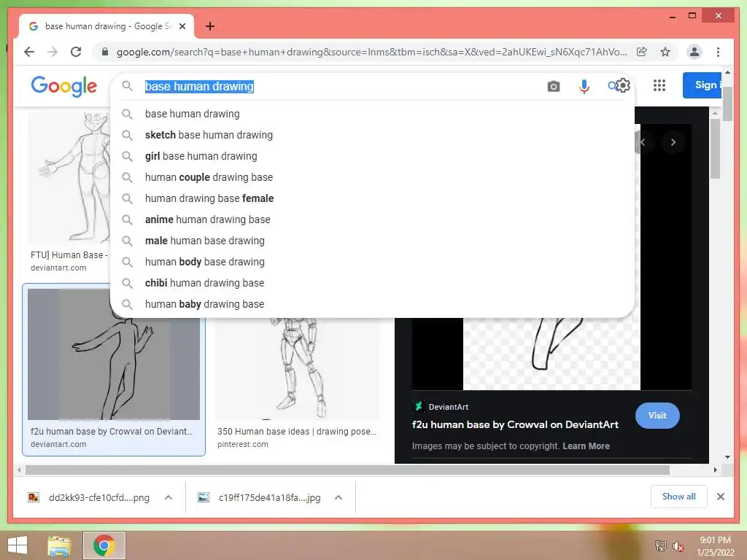Viewport: 747px width, 560px height.
Task: Click the pinterest.com result caption
Action: tap(242, 444)
